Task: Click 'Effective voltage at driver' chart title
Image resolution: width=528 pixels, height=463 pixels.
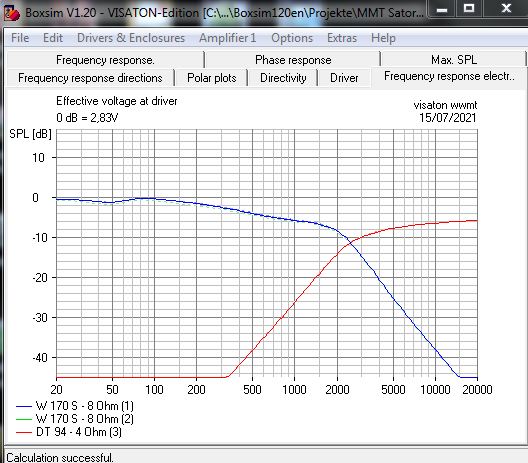Action: (x=117, y=101)
